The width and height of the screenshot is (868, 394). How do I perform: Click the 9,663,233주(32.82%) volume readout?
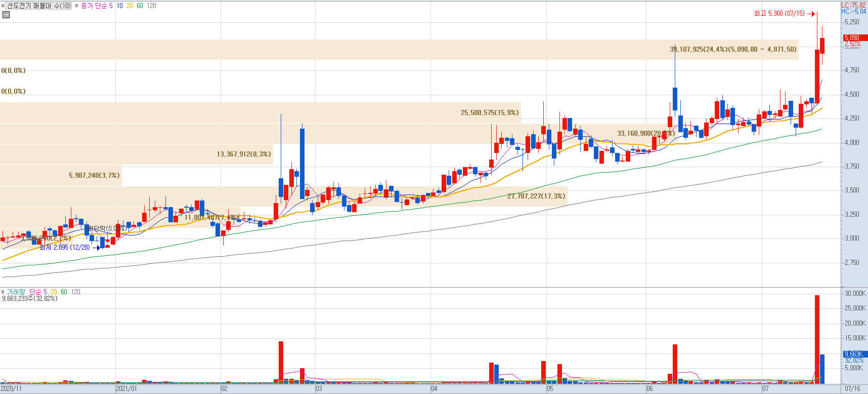(x=30, y=299)
